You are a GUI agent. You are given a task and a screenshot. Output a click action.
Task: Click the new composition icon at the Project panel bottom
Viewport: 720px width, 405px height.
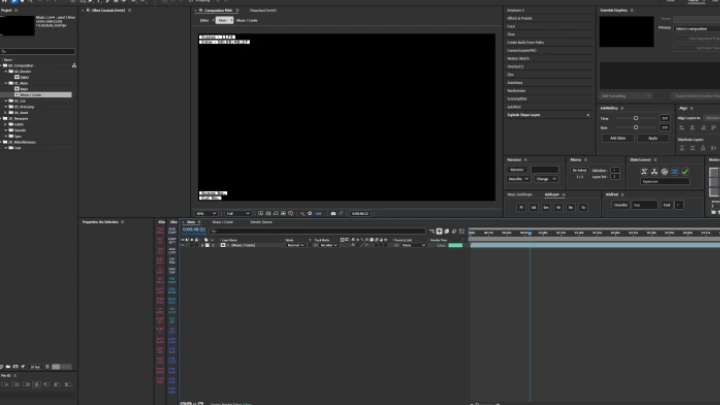point(15,367)
